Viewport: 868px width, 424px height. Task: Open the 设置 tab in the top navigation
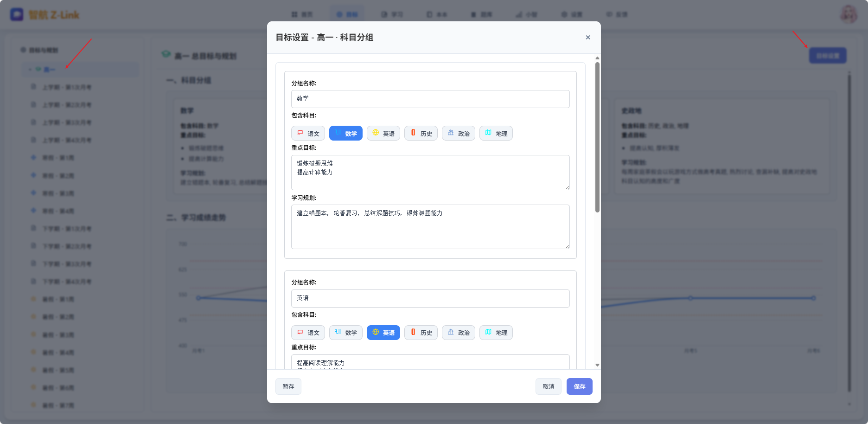[571, 14]
